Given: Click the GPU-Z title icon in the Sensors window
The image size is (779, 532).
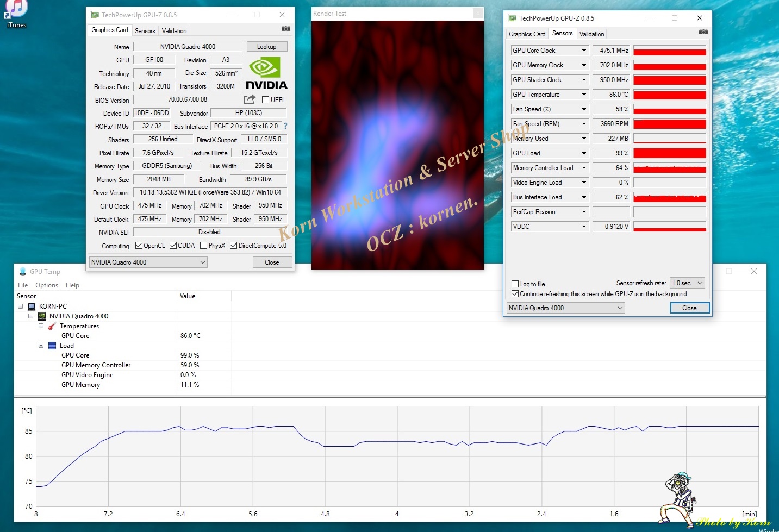Looking at the screenshot, I should click(512, 18).
